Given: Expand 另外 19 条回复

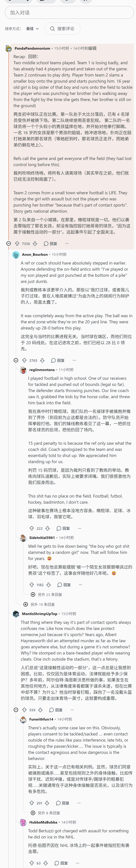Looking at the screenshot, I should tap(39, 604).
